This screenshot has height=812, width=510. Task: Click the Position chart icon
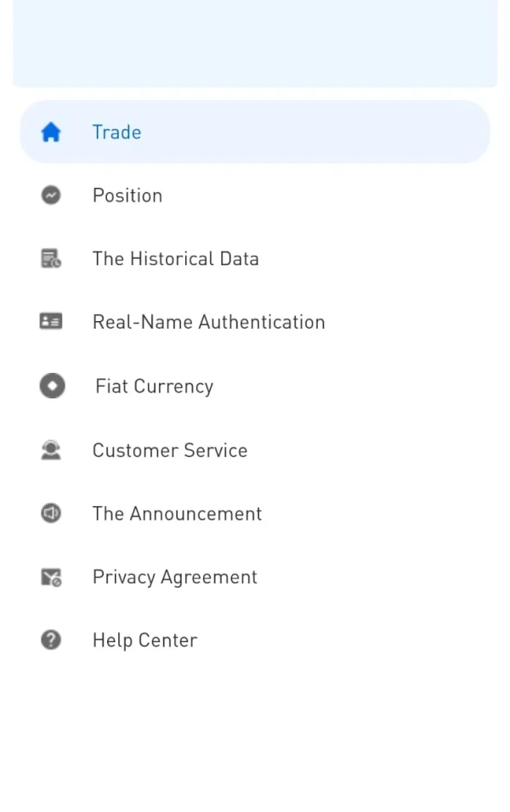coord(51,195)
